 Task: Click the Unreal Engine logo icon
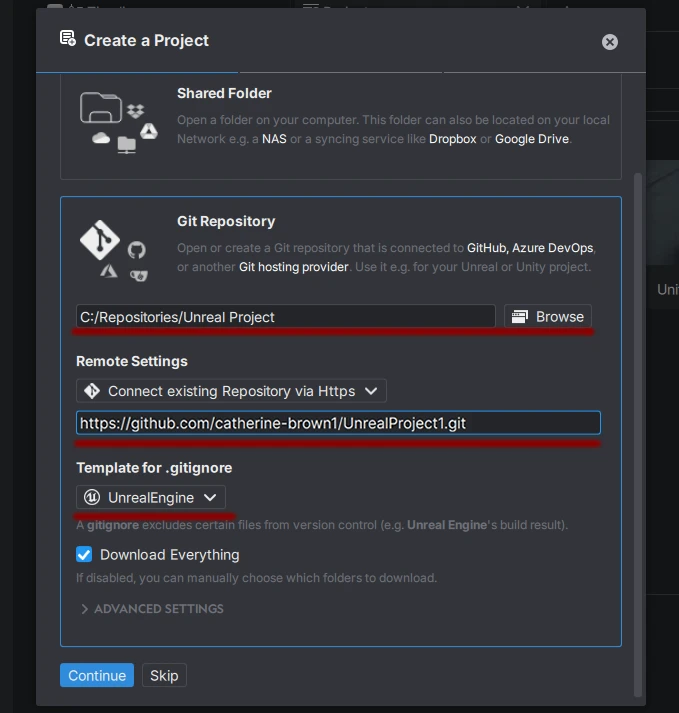click(92, 497)
